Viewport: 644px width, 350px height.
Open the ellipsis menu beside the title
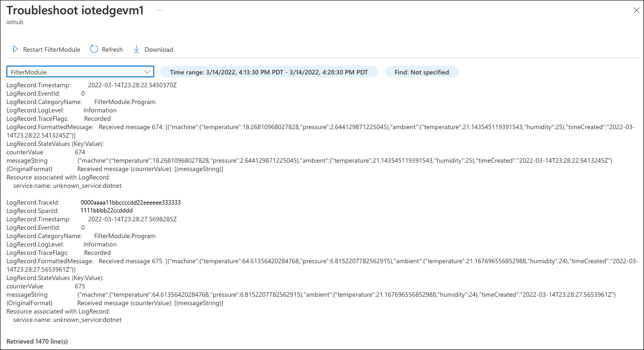159,10
